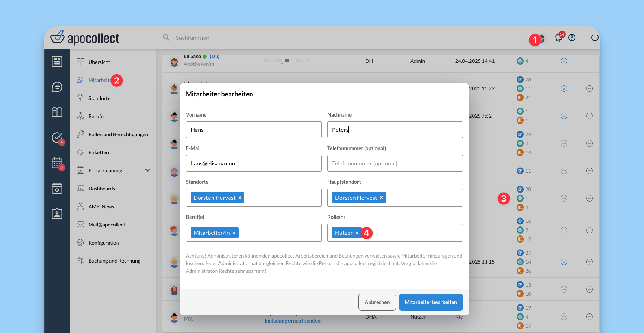
Task: Click the search magnifier icon
Action: 166,38
